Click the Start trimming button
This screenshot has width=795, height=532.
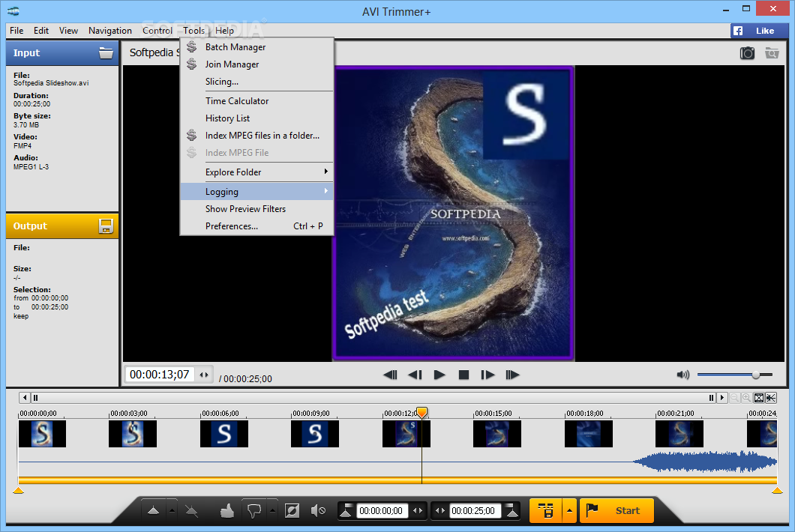pos(616,511)
